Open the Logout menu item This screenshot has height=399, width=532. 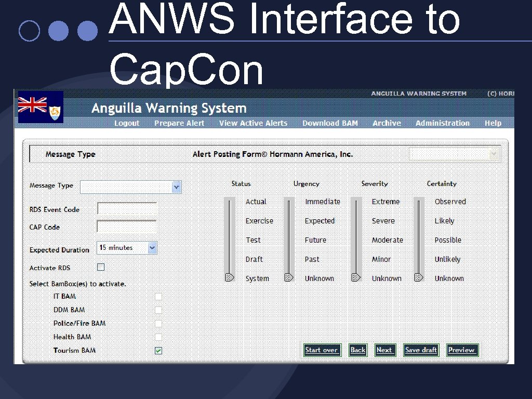point(127,123)
